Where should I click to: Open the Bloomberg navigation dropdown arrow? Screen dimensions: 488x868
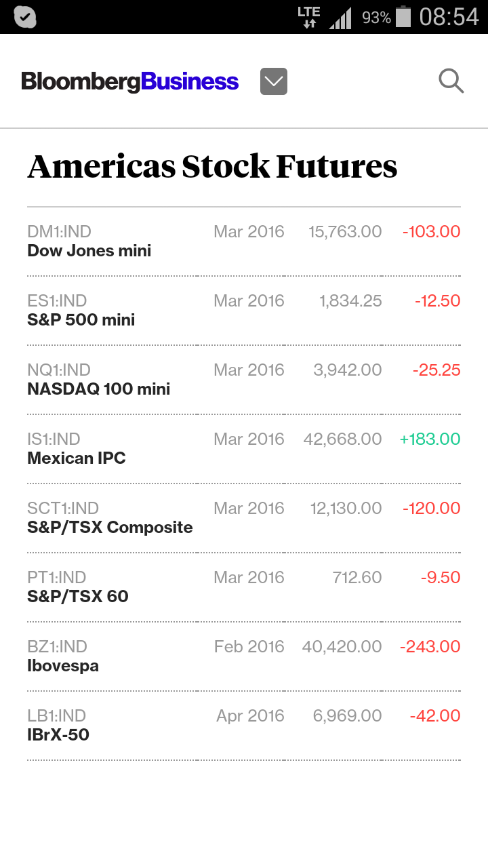[274, 81]
